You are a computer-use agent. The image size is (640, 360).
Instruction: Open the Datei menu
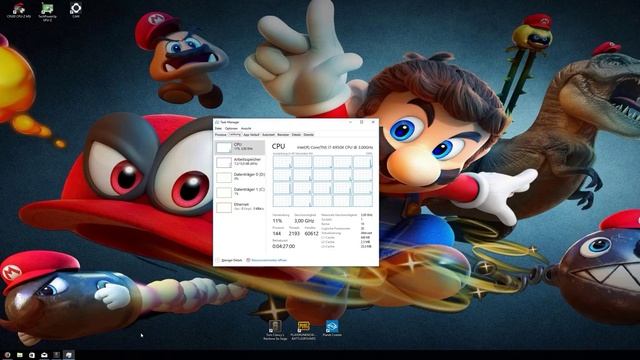coord(218,128)
